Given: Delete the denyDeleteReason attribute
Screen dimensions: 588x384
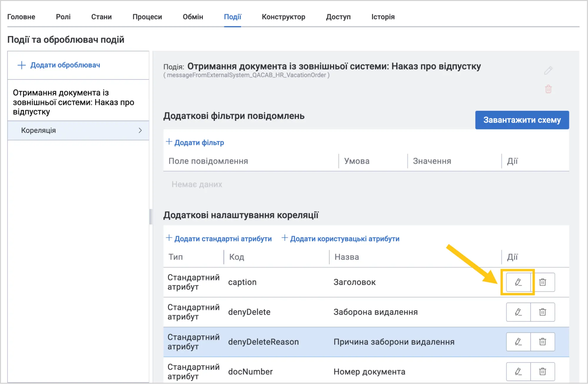Looking at the screenshot, I should click(x=543, y=342).
